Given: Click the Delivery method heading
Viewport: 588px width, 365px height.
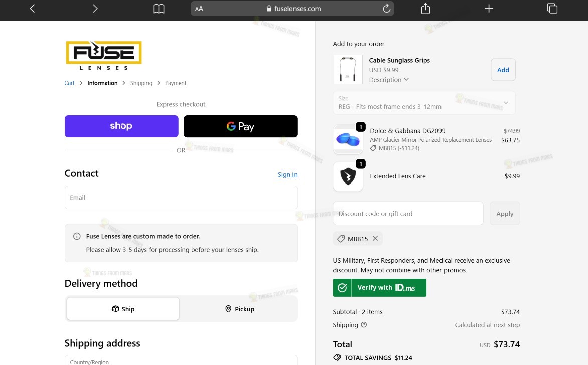Looking at the screenshot, I should click(x=101, y=283).
